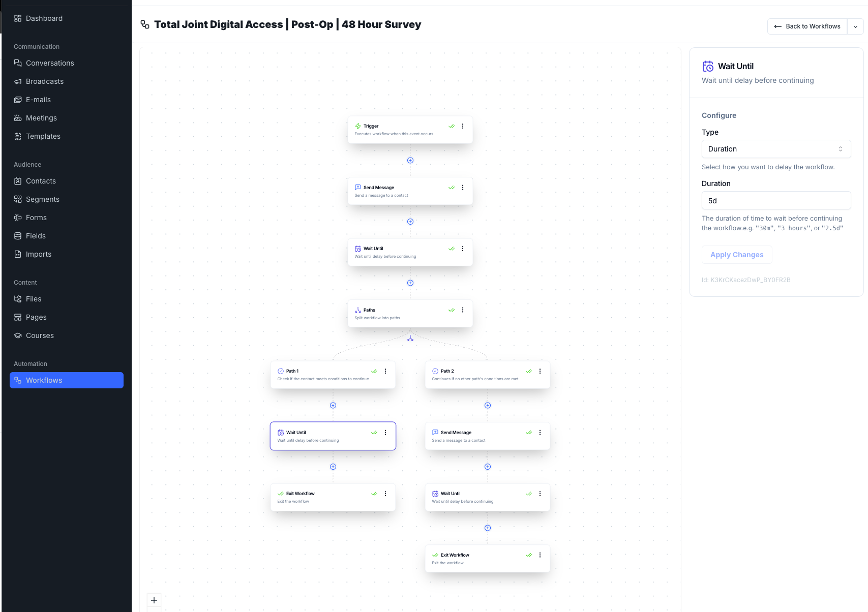This screenshot has height=612, width=868.
Task: Select the Path 1 condition node
Action: pos(333,375)
